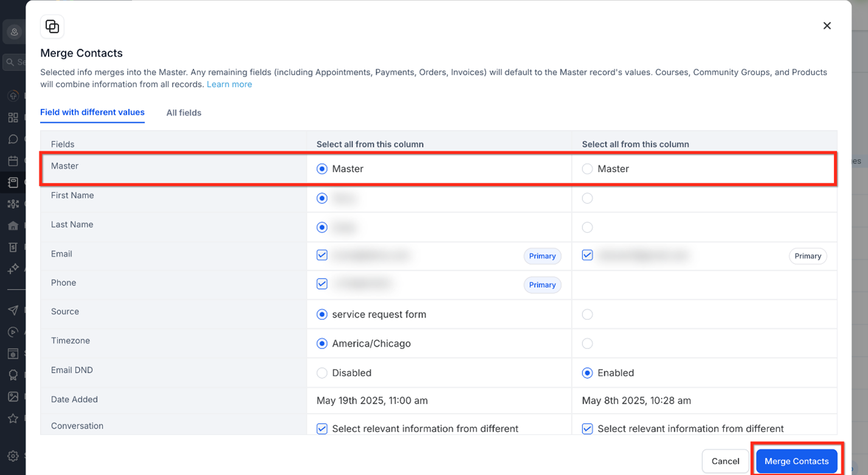Image resolution: width=868 pixels, height=475 pixels.
Task: Click the 'Fields' column header
Action: (x=63, y=144)
